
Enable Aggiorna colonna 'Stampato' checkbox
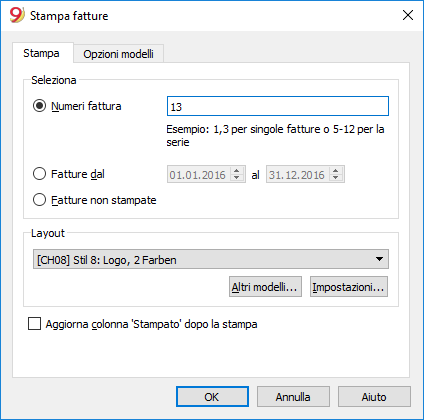(34, 324)
